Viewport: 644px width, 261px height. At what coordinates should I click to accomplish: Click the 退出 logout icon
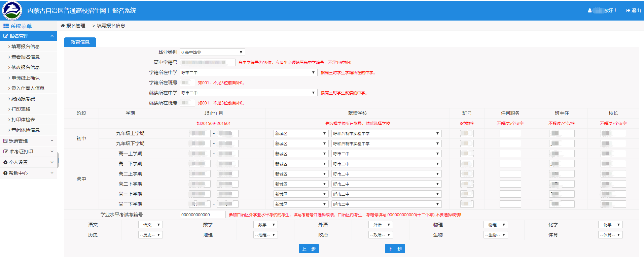coord(628,10)
